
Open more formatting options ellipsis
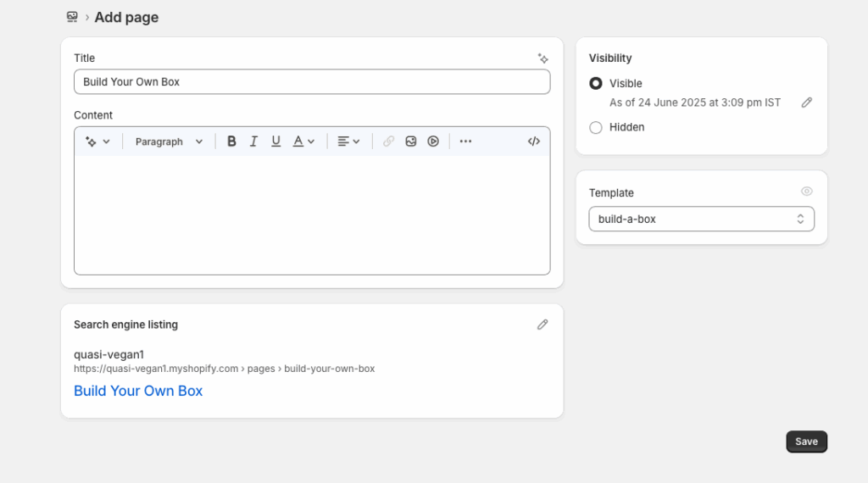tap(465, 142)
